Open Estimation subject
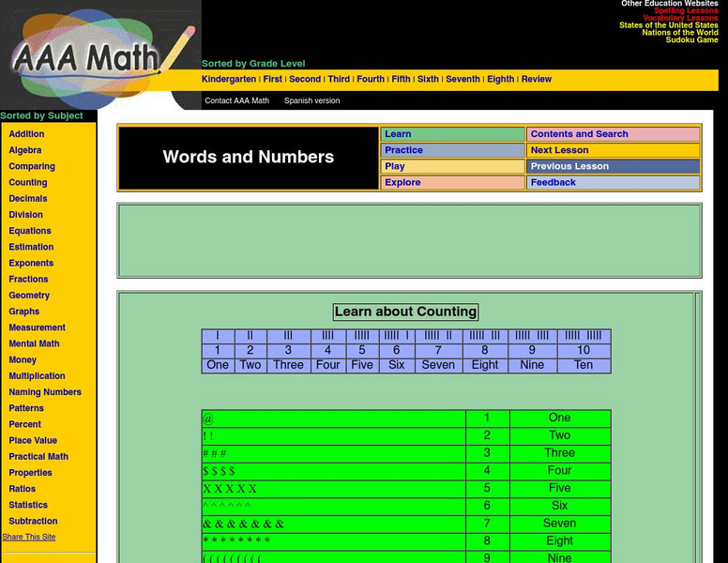 pos(31,247)
